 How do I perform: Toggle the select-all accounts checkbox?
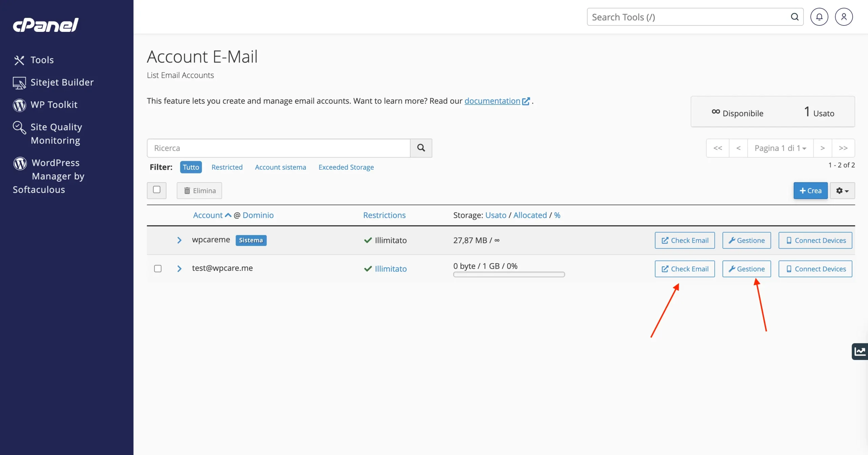157,190
